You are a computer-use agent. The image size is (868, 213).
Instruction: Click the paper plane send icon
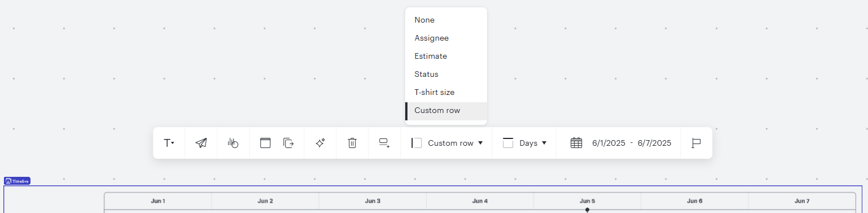point(201,143)
